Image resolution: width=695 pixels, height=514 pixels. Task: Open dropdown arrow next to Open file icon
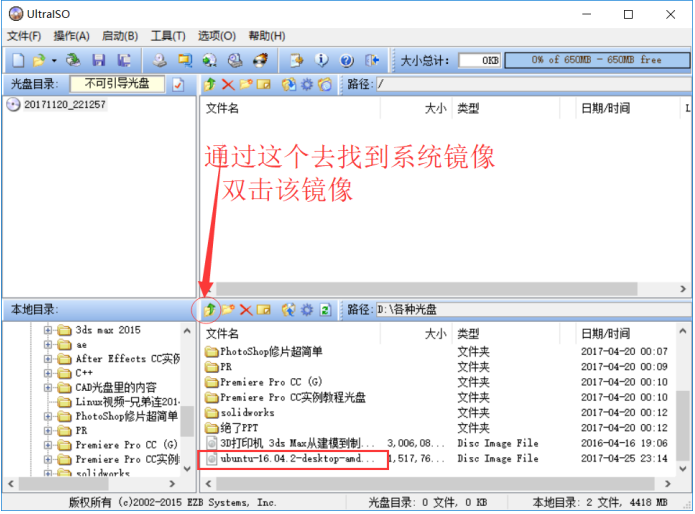(x=54, y=60)
